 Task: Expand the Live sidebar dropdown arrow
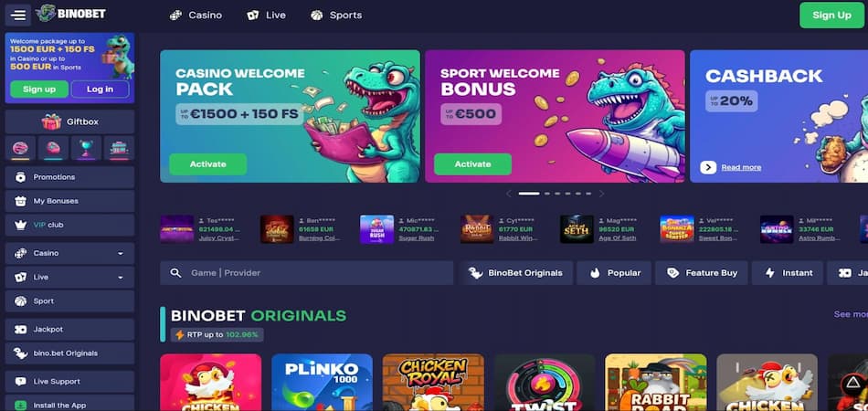120,277
